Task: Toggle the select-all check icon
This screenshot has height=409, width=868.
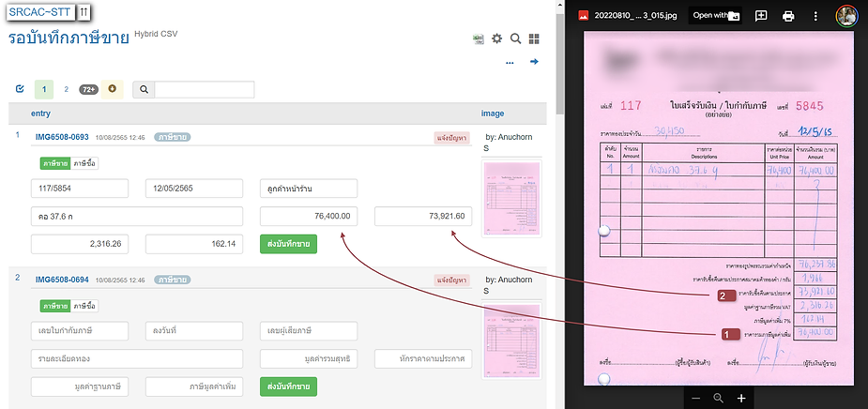Action: (20, 89)
